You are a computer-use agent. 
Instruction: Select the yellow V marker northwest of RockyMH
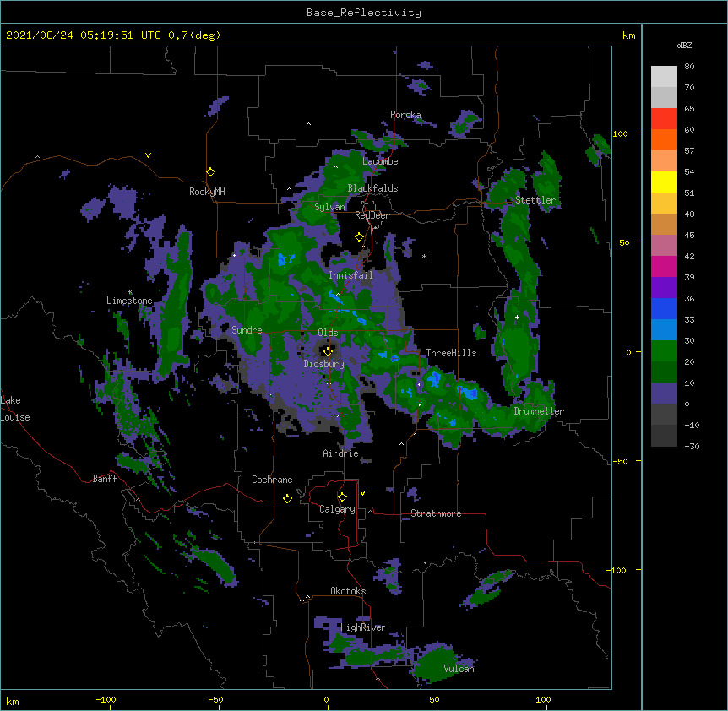tap(148, 155)
